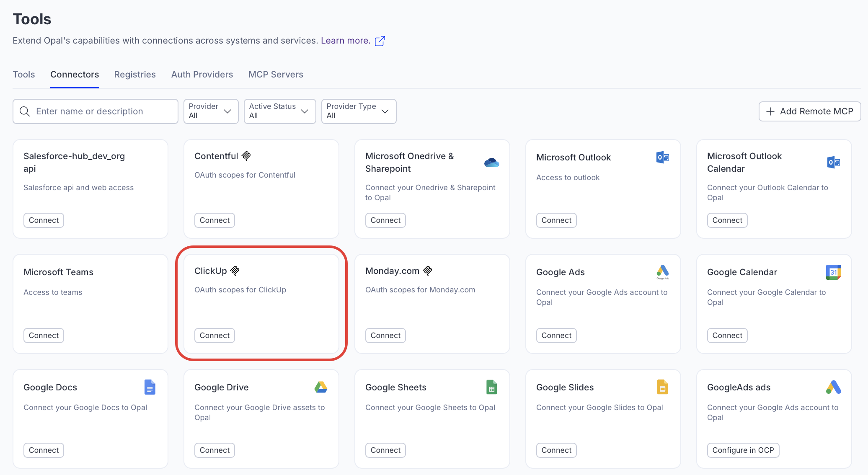The image size is (868, 475).
Task: Click the Google Calendar icon
Action: (x=834, y=272)
